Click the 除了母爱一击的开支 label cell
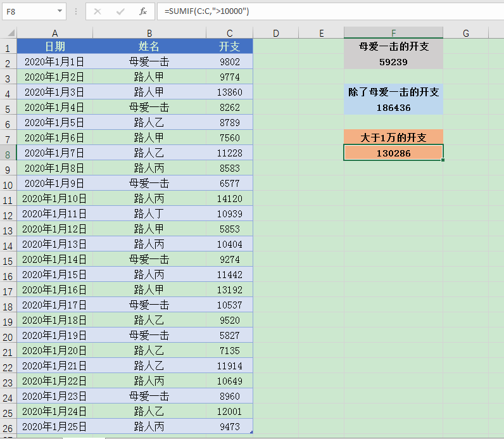The width and height of the screenshot is (504, 439). pyautogui.click(x=393, y=92)
